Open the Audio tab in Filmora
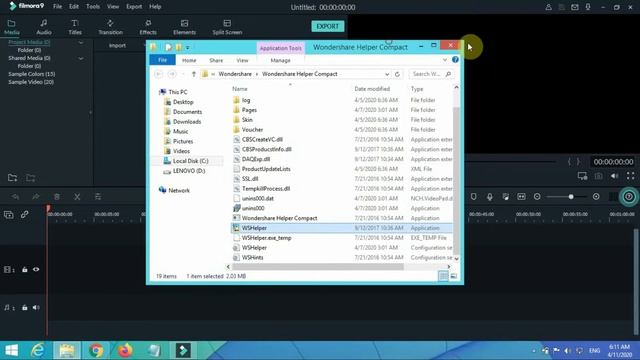The height and width of the screenshot is (360, 640). pos(44,27)
